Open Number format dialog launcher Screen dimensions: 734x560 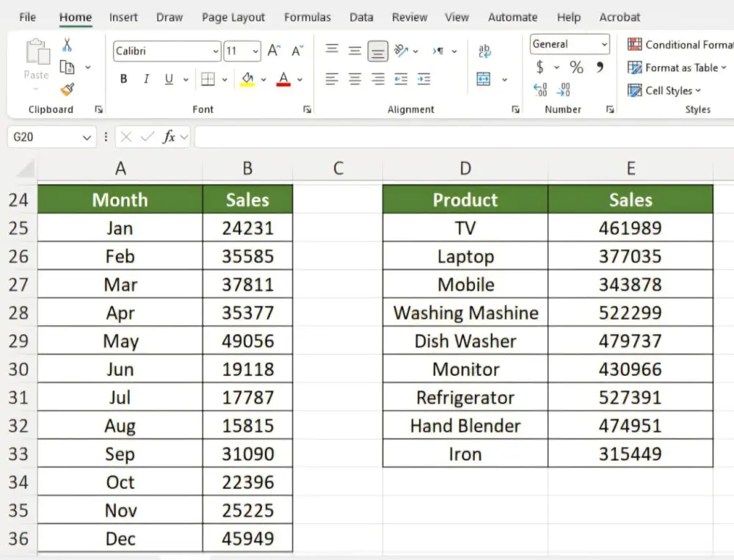[610, 109]
